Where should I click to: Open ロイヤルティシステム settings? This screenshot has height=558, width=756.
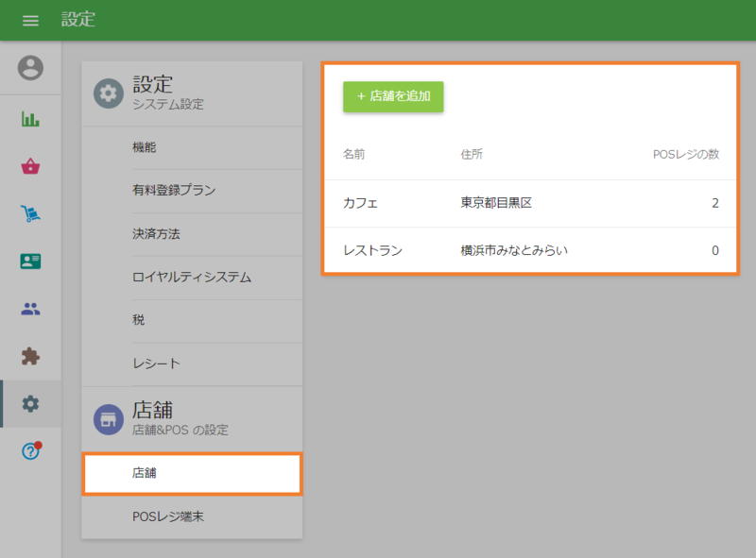[192, 278]
